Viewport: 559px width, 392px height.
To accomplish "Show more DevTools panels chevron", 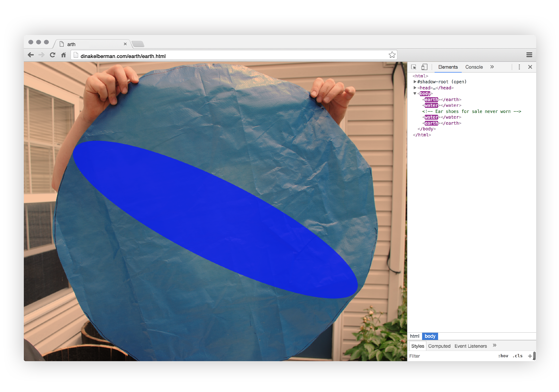I will (492, 67).
